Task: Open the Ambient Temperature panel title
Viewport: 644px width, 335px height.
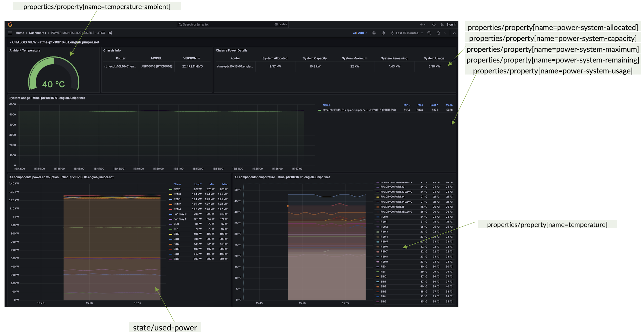Action: (25, 50)
